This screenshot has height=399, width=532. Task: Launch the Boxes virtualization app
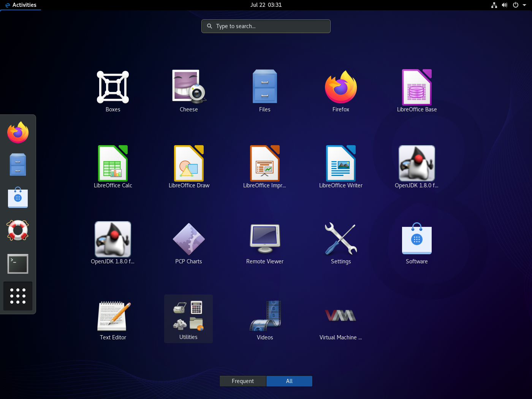pyautogui.click(x=112, y=87)
